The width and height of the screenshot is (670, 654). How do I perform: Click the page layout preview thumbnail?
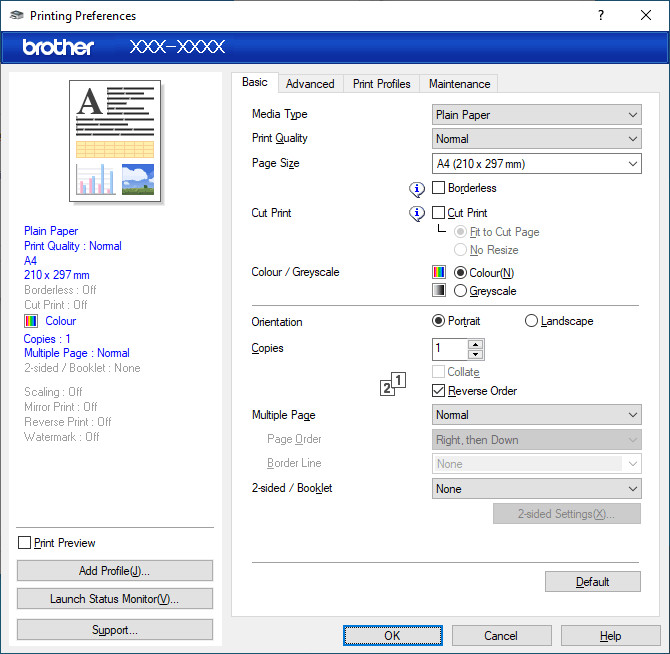click(115, 141)
